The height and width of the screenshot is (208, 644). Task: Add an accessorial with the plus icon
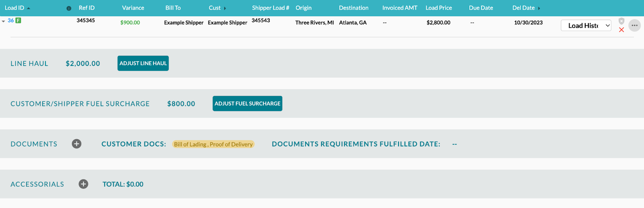83,184
